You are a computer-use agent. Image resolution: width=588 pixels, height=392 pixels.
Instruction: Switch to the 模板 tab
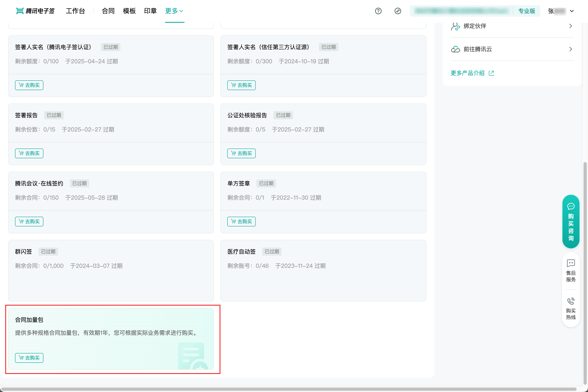coord(129,11)
